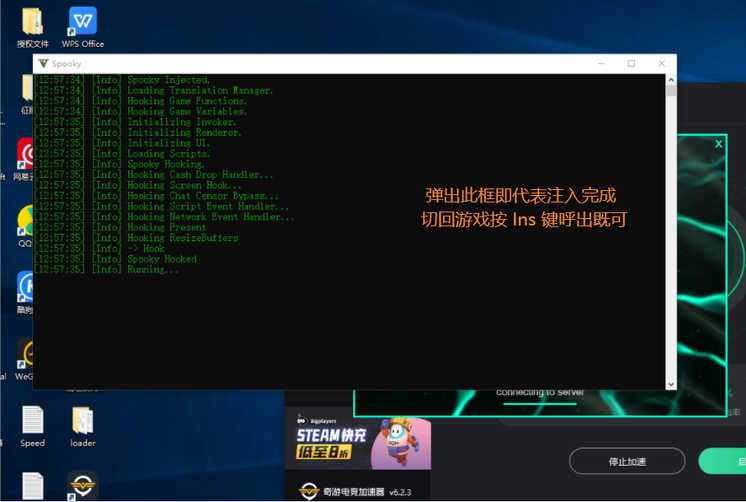This screenshot has width=746, height=502.
Task: Minimize the Spooky console window
Action: (602, 63)
